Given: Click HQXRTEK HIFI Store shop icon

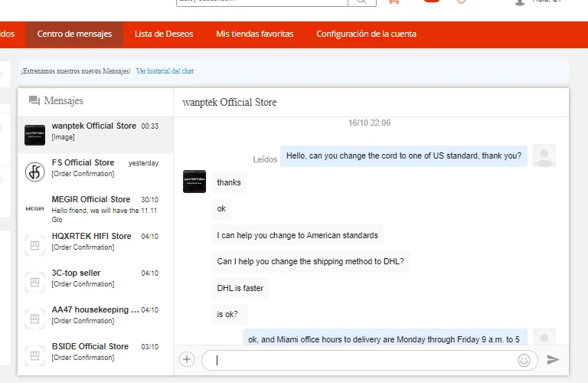Looking at the screenshot, I should [35, 245].
